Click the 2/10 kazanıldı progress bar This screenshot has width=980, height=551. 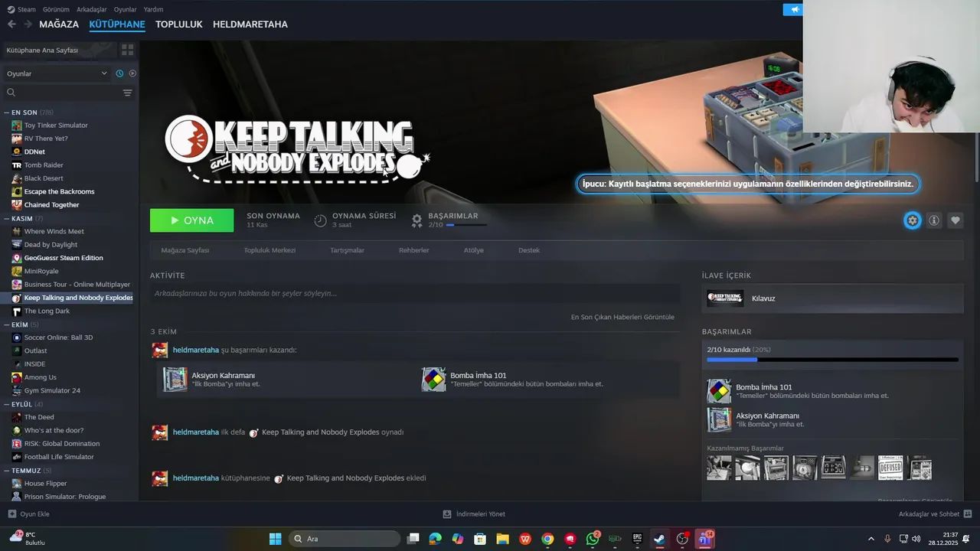click(832, 359)
